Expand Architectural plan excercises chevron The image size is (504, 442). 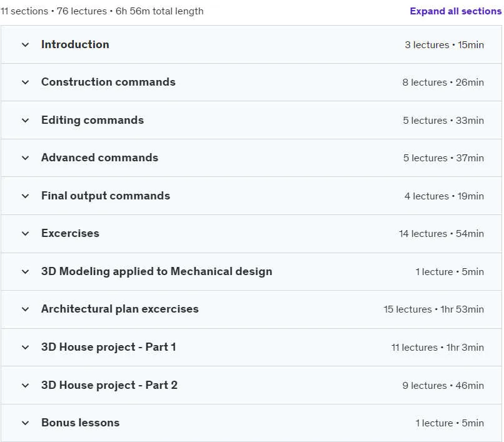(26, 309)
